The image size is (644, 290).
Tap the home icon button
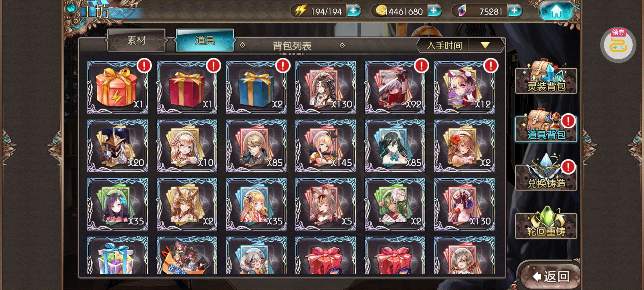click(556, 11)
